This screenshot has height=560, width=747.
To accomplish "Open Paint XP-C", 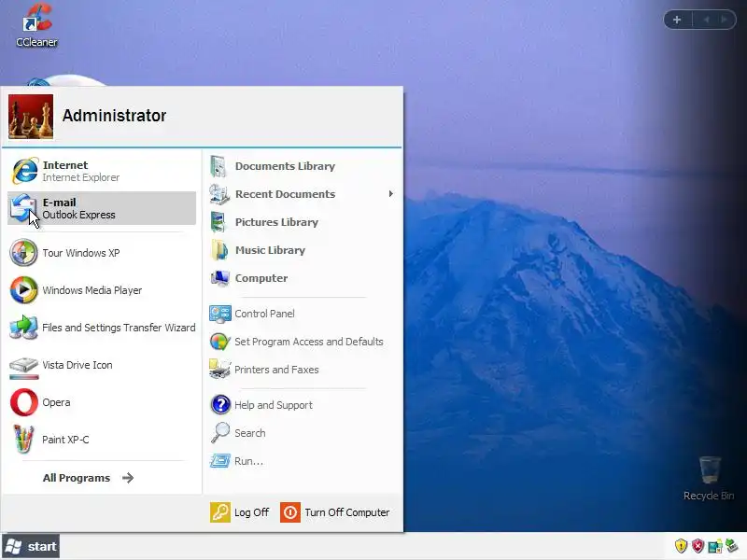I will tap(102, 440).
